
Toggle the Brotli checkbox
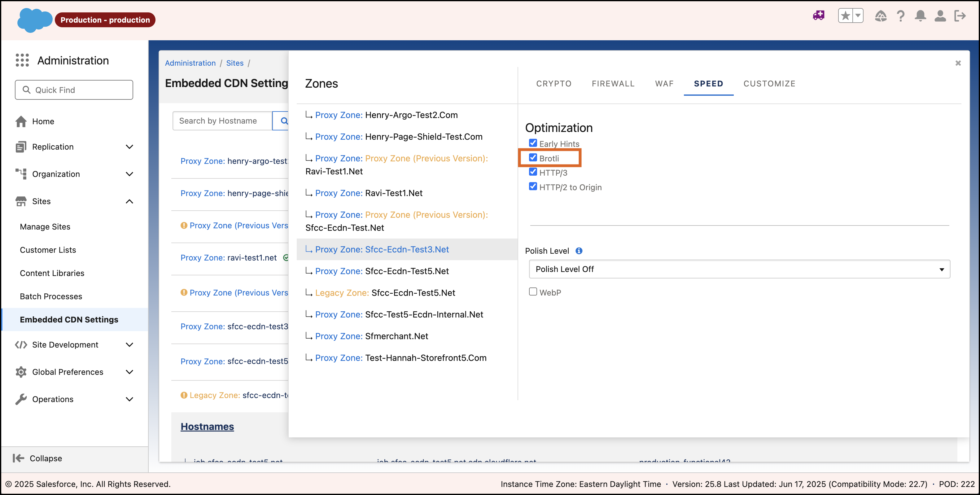coord(533,158)
